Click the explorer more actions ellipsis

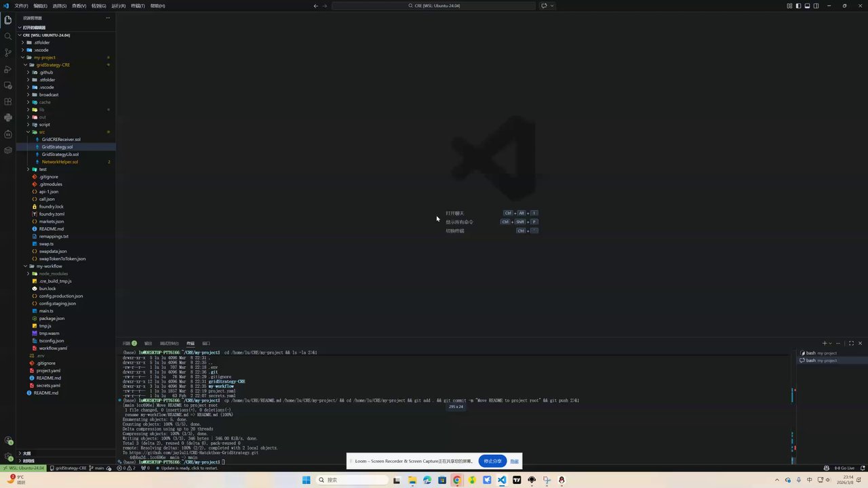(x=107, y=18)
